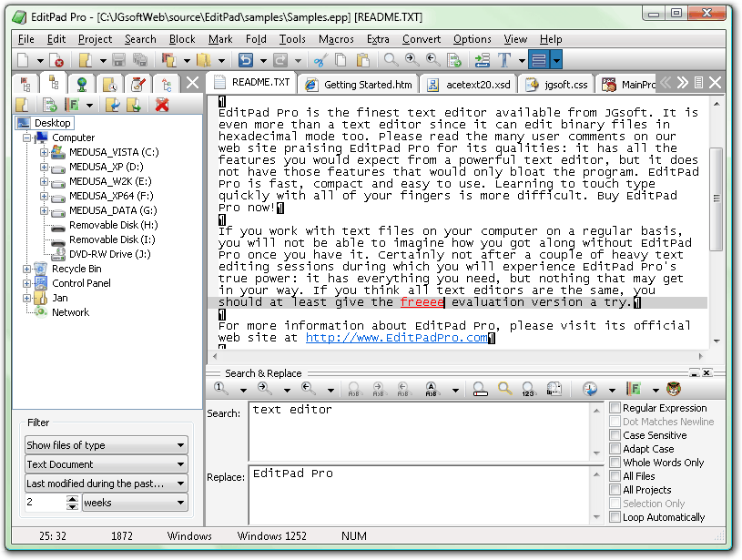Click the Save file toolbar icon

click(x=118, y=60)
